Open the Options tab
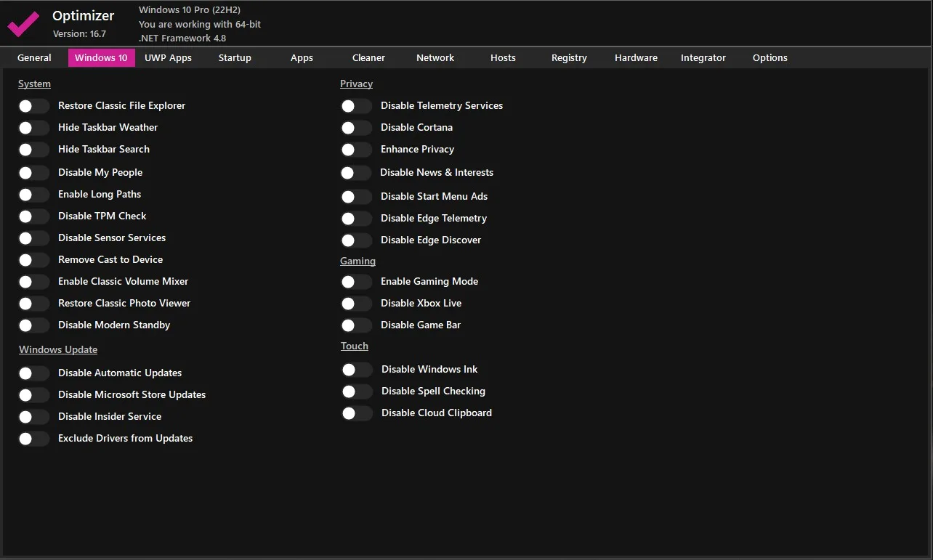Image resolution: width=933 pixels, height=560 pixels. 770,58
